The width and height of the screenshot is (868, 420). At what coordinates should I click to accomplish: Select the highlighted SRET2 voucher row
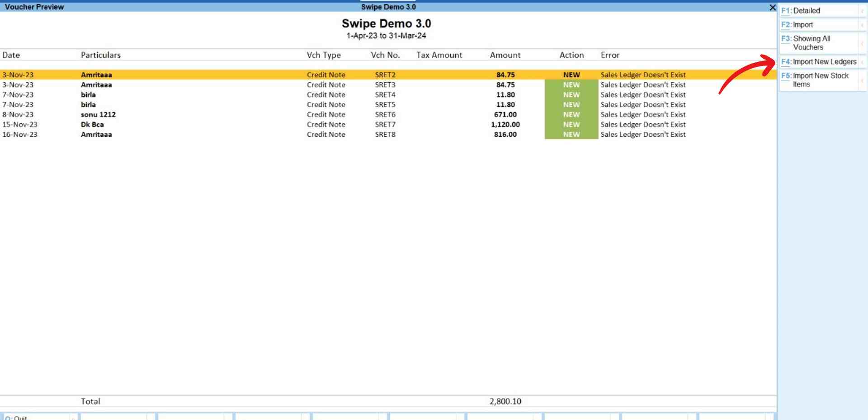point(388,75)
